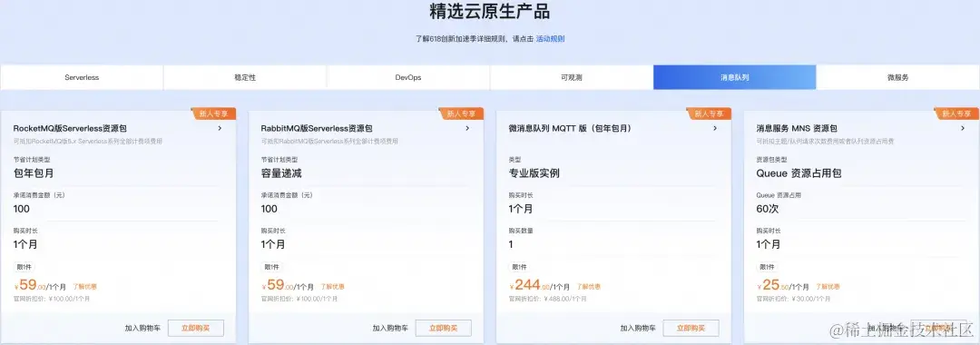This screenshot has height=345, width=980.
Task: Switch to the Serverless tab
Action: click(82, 77)
